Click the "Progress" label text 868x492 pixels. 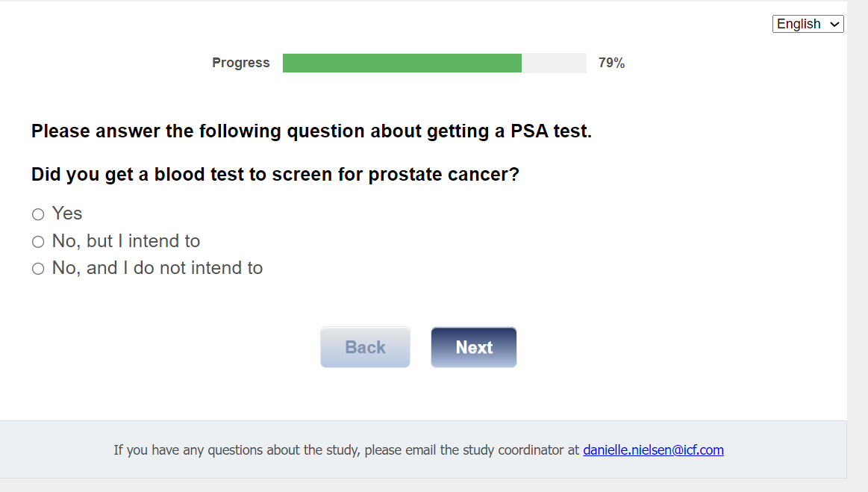(x=240, y=63)
